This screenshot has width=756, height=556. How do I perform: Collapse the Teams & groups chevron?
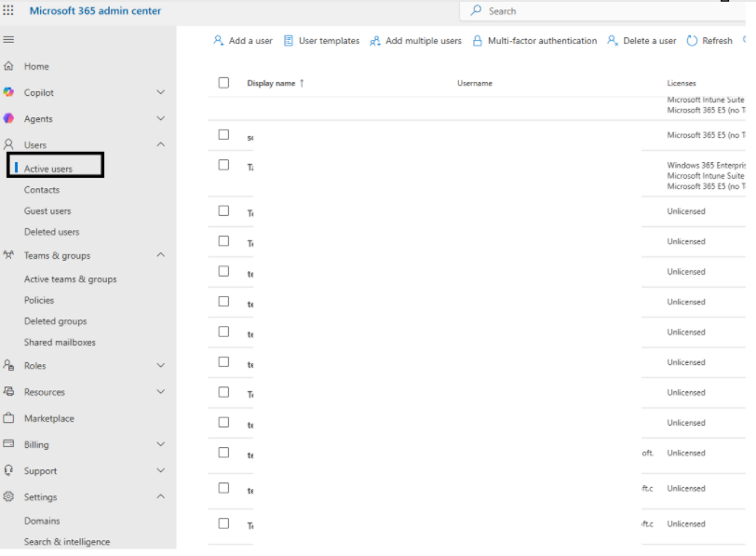point(161,254)
